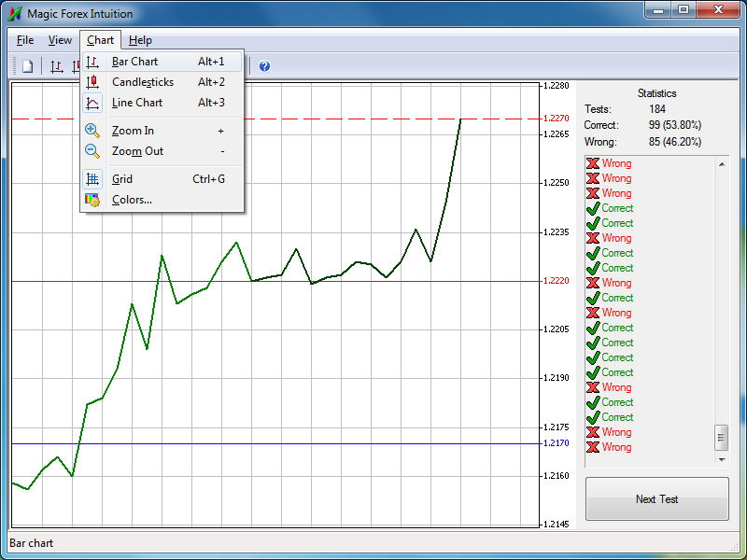Image resolution: width=747 pixels, height=560 pixels.
Task: Click the 1.2235 price axis label
Action: [556, 232]
